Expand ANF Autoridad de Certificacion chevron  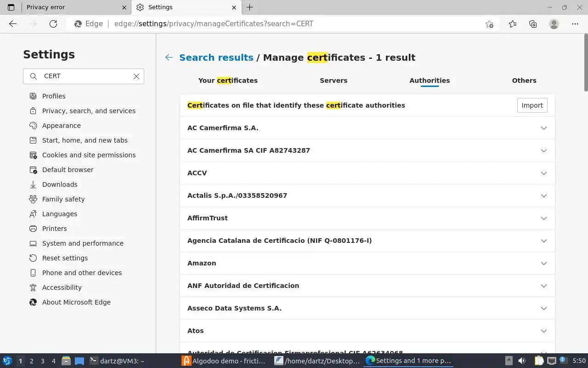click(x=544, y=286)
